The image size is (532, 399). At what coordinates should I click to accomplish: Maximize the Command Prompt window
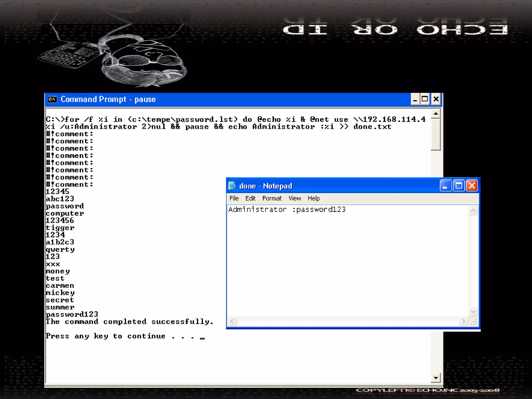(425, 99)
